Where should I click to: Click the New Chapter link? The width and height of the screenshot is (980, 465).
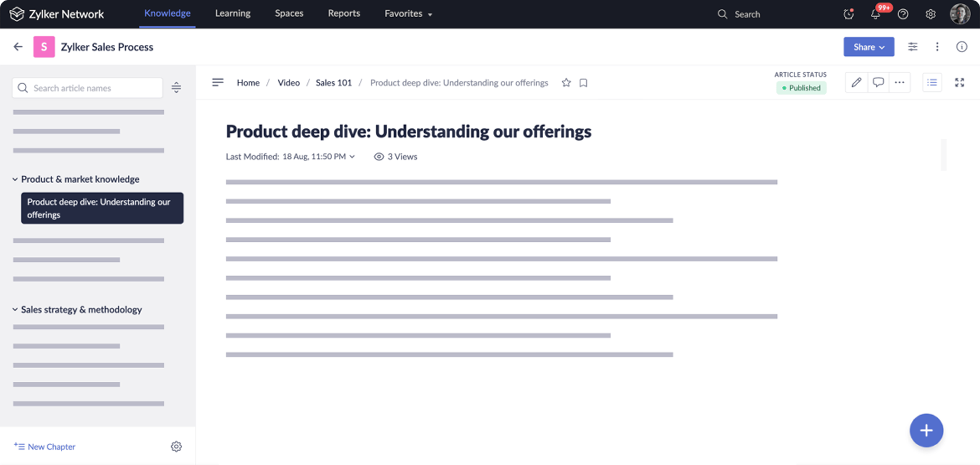[44, 446]
